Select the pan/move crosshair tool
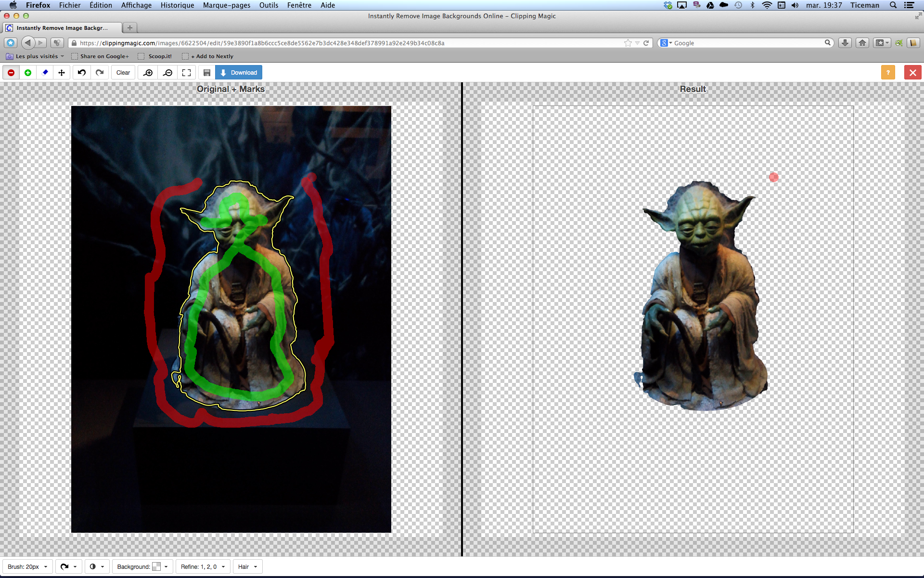This screenshot has height=578, width=924. 62,73
